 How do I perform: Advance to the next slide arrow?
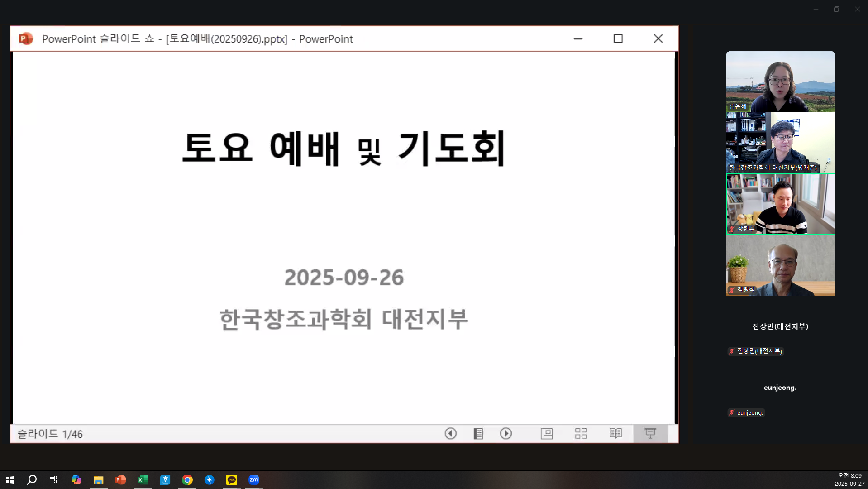tap(506, 434)
